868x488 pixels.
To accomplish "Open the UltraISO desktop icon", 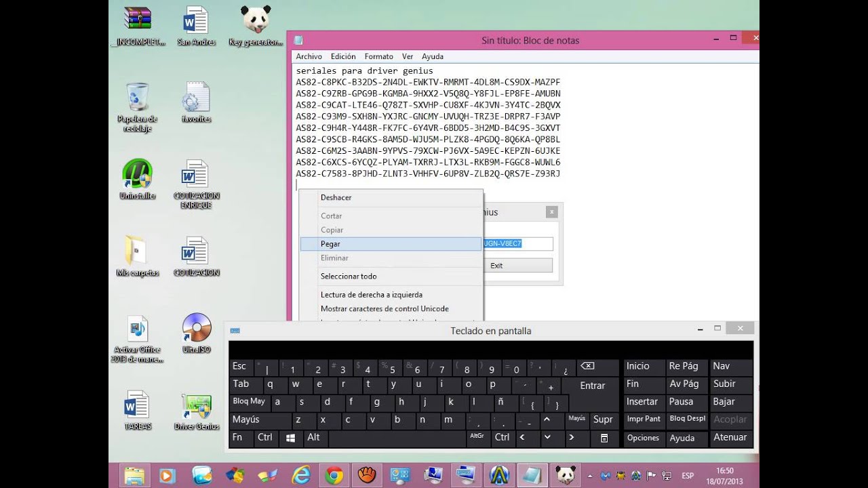I will pyautogui.click(x=197, y=329).
